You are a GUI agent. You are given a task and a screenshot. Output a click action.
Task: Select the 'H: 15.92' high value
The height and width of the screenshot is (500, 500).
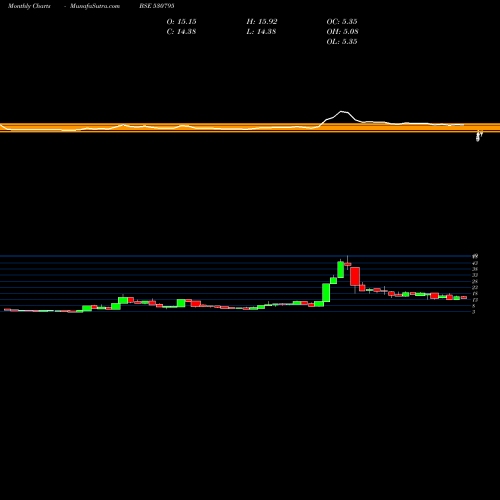pos(262,22)
